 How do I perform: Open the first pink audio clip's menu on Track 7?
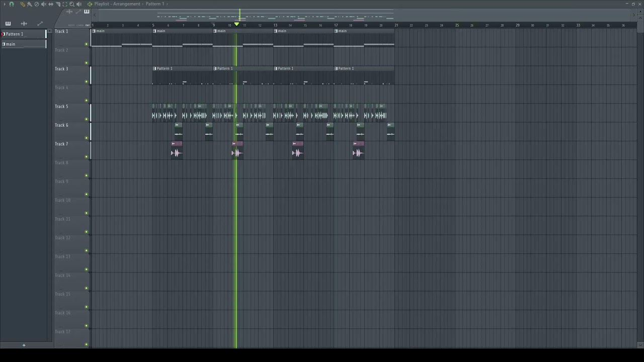(173, 144)
